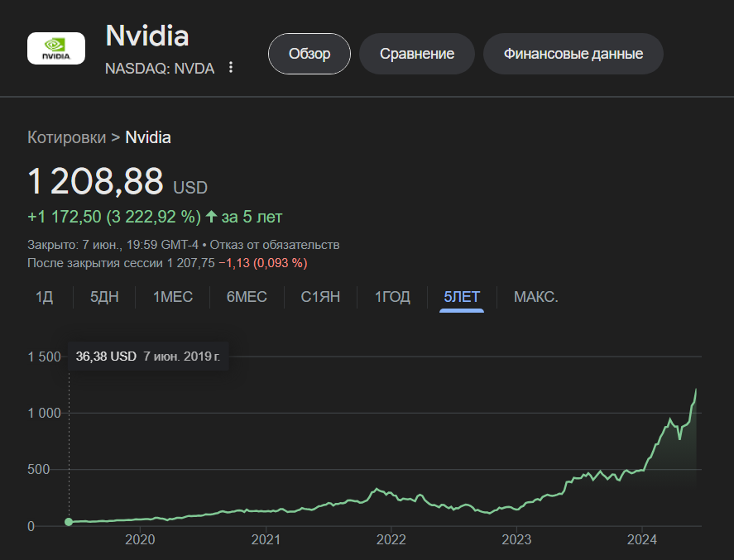The image size is (734, 560).
Task: Click the Nvidia logo icon
Action: tap(56, 48)
